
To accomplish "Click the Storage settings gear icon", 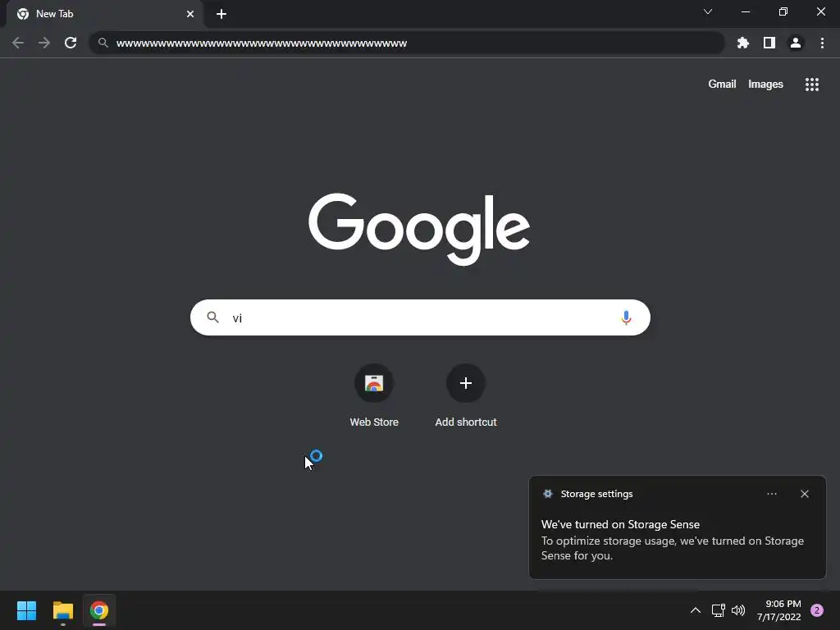I will tap(547, 494).
